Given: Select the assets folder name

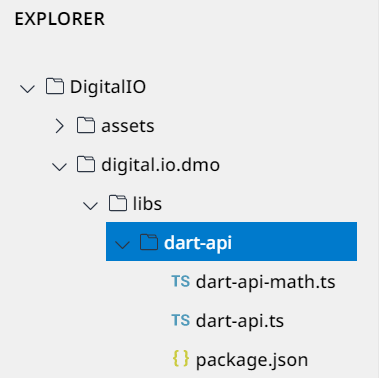Looking at the screenshot, I should pos(128,126).
